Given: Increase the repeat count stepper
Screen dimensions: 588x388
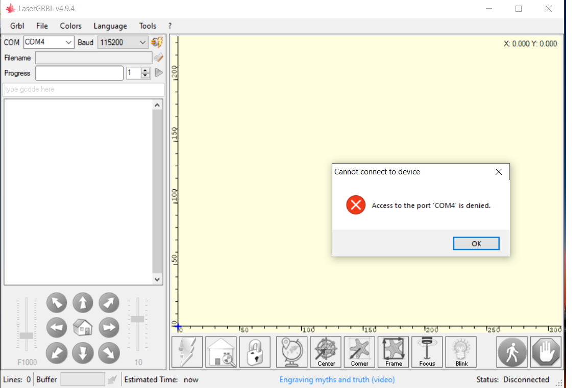Looking at the screenshot, I should (x=145, y=70).
